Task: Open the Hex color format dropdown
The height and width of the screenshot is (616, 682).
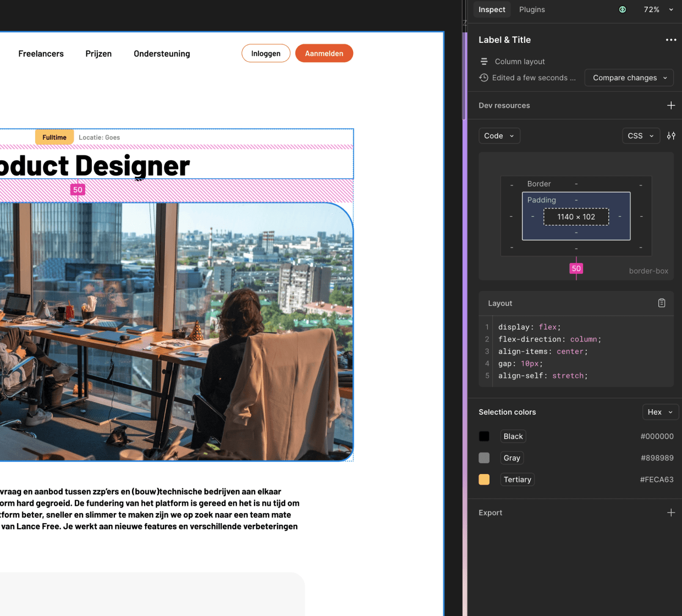Action: (660, 412)
